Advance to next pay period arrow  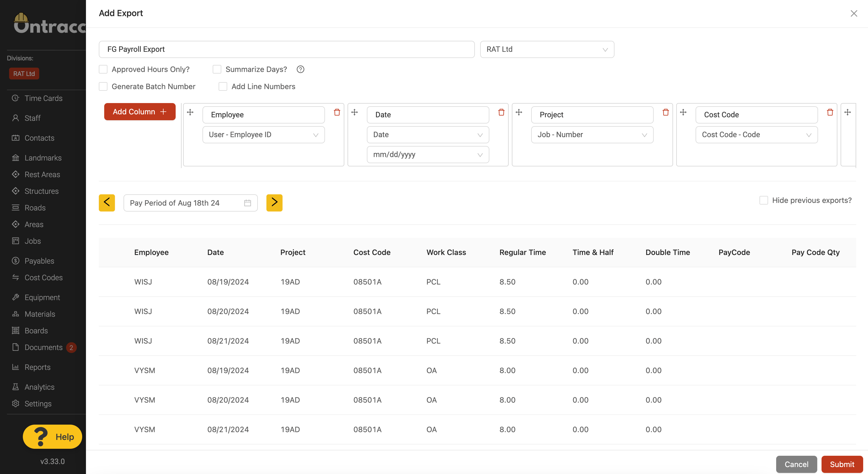click(274, 203)
